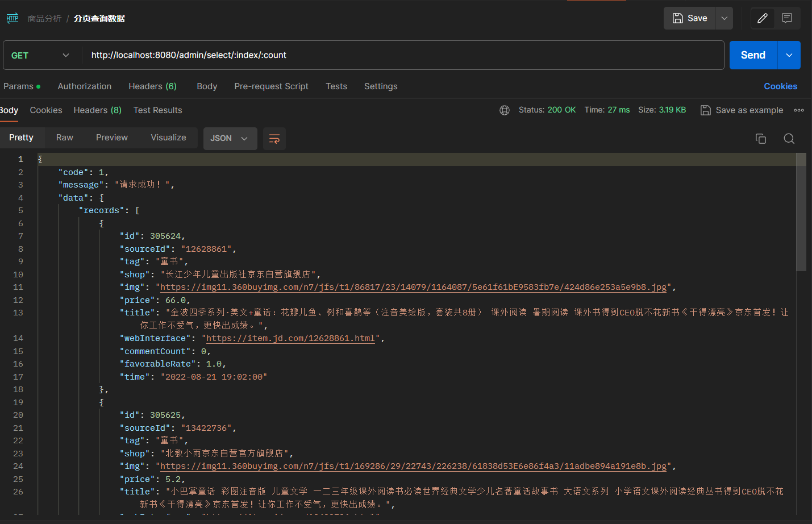Open the Pre-request Script tab
The image size is (812, 524).
(x=271, y=86)
